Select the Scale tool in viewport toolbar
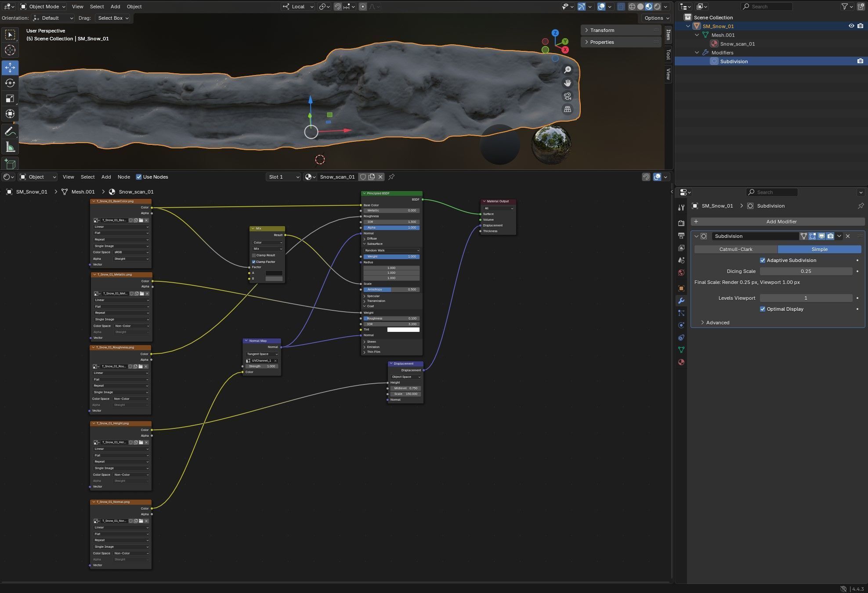868x593 pixels. click(10, 98)
